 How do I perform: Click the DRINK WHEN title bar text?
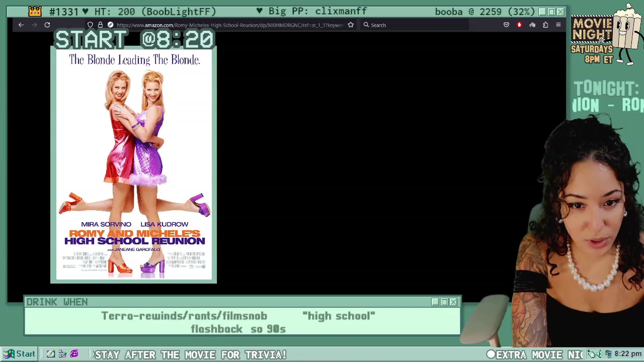coord(57,302)
